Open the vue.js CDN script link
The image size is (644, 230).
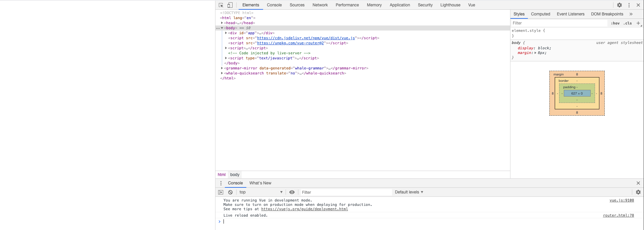[306, 38]
